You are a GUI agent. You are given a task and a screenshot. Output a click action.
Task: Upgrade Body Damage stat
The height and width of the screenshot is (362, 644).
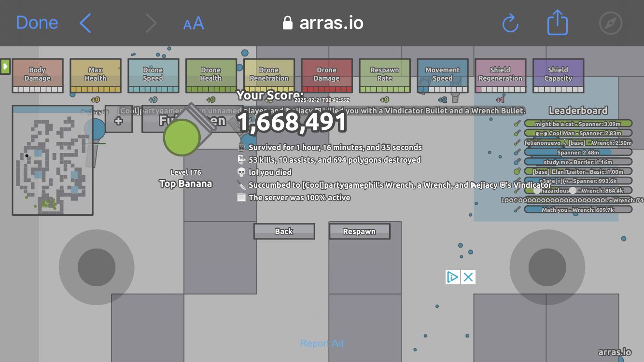pyautogui.click(x=38, y=75)
